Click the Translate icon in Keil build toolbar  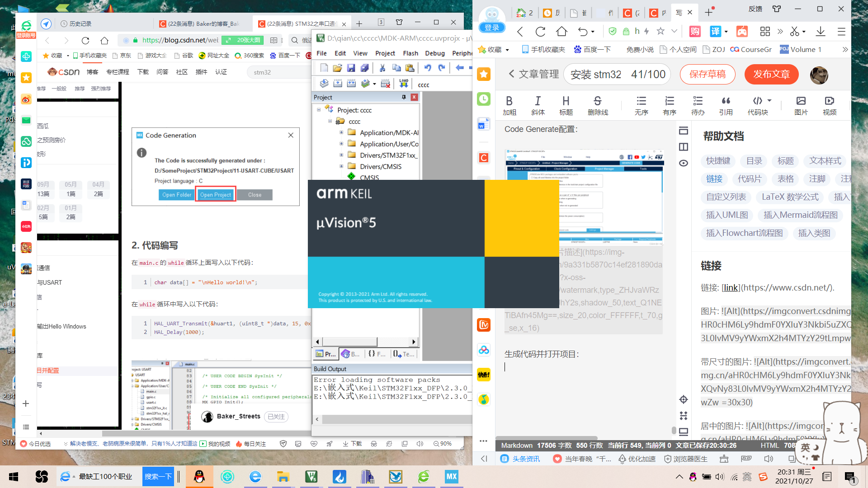click(x=324, y=84)
